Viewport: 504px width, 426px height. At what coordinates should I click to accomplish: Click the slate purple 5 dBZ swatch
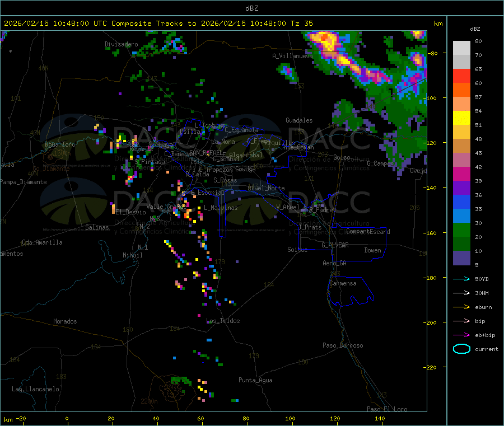461,258
